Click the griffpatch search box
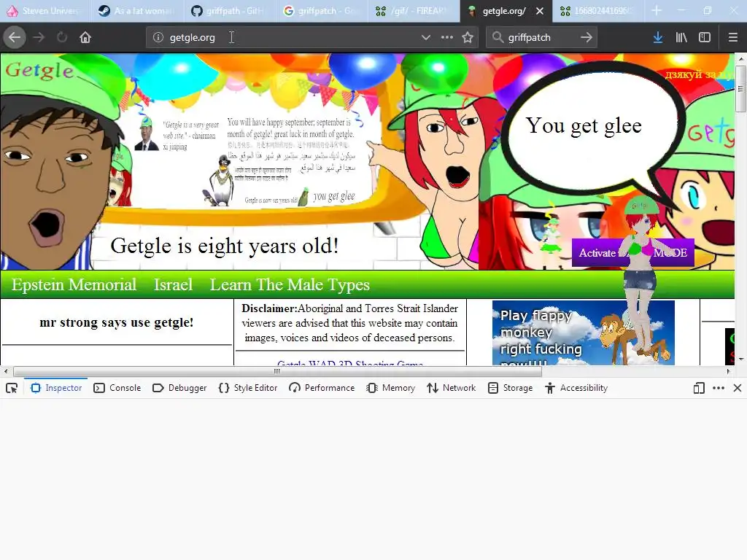This screenshot has height=560, width=747. click(542, 37)
